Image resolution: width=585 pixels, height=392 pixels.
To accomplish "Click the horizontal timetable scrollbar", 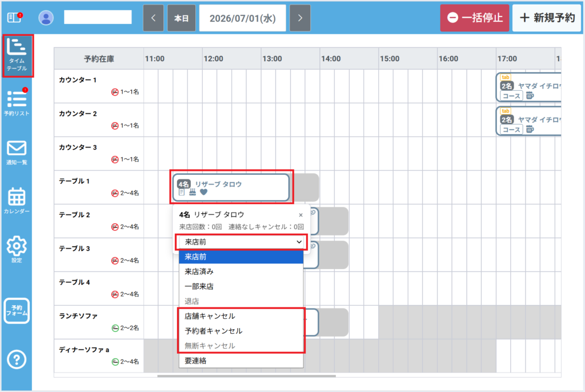I will click(246, 376).
